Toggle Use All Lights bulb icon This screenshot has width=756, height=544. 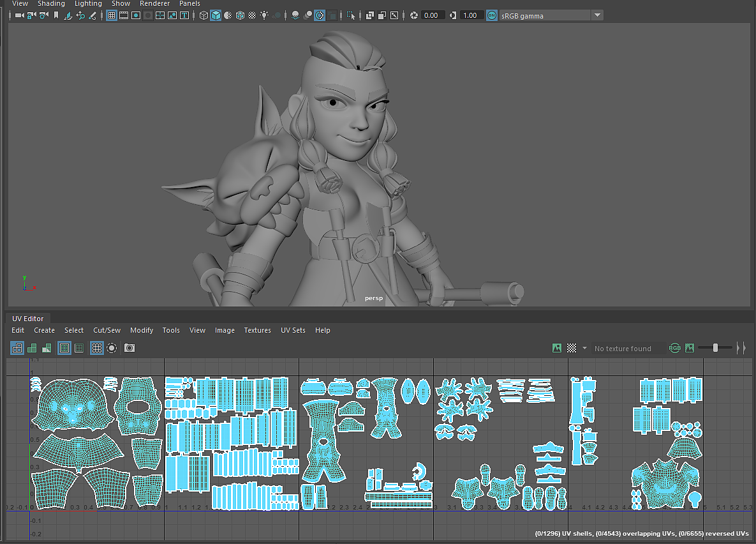(x=264, y=15)
